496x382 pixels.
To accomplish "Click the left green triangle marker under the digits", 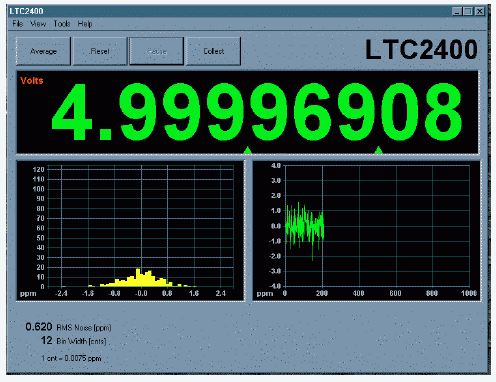I will tap(247, 150).
